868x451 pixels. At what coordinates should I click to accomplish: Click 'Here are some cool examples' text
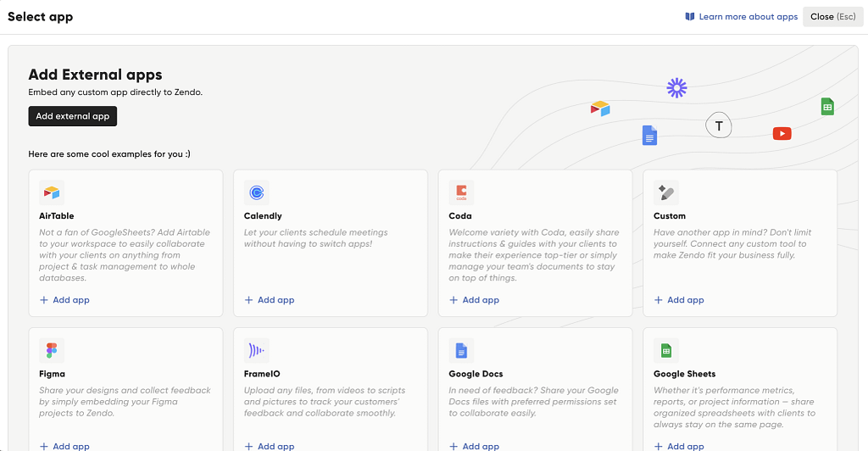coord(109,153)
